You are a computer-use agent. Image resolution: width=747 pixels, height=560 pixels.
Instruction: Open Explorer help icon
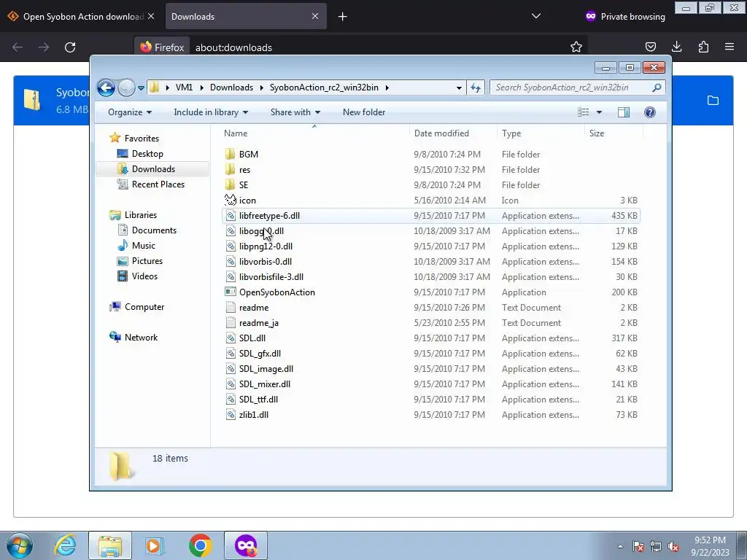(650, 112)
